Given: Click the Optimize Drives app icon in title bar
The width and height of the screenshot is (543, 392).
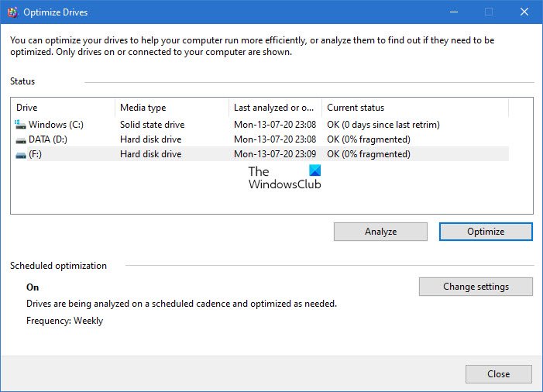Looking at the screenshot, I should click(x=12, y=12).
